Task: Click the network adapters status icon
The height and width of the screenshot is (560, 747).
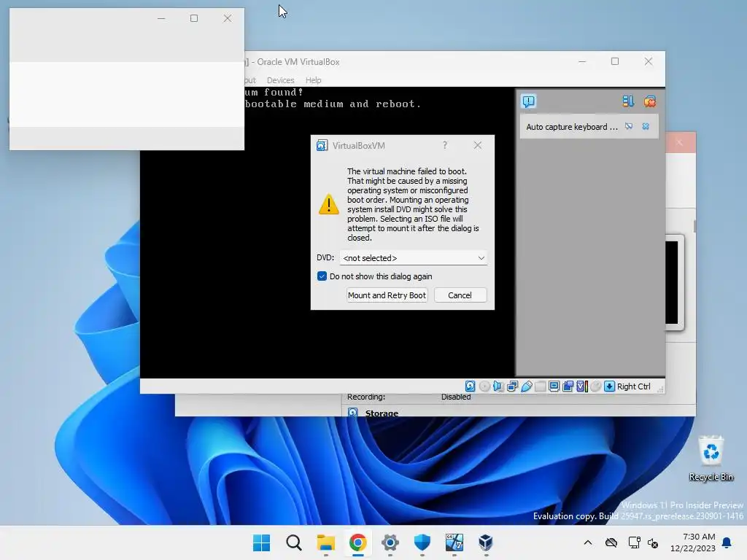Action: [x=513, y=386]
